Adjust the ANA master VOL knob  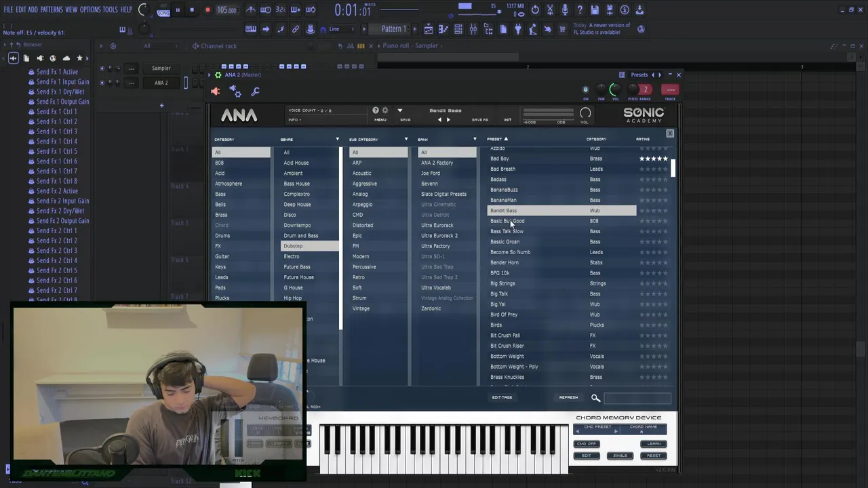(585, 113)
